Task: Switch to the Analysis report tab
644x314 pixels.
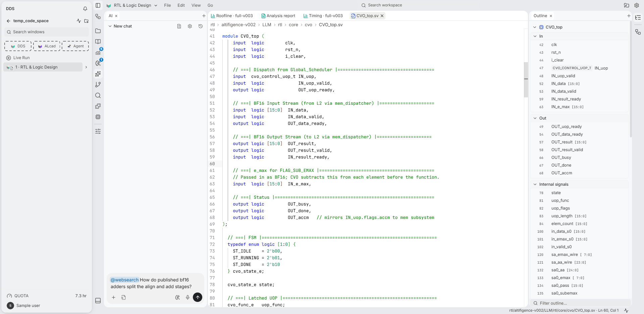Action: coord(278,16)
